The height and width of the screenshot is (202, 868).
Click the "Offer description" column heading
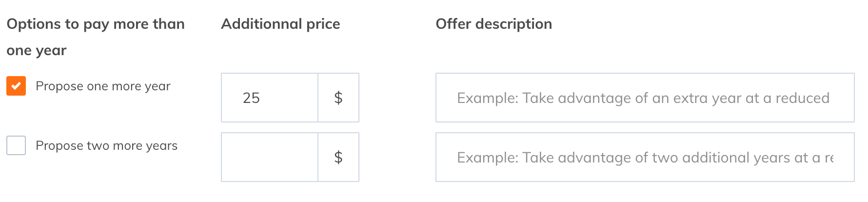coord(493,24)
